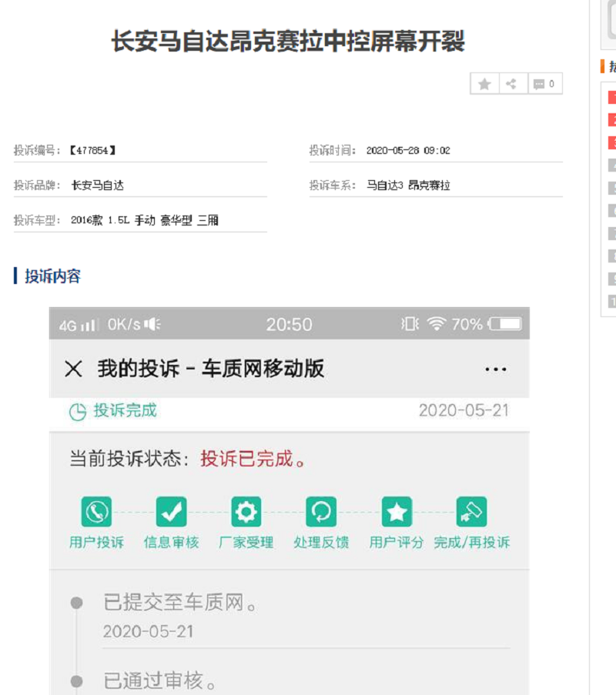The height and width of the screenshot is (695, 616).
Task: Click the timeline dot beside 已通过审核
Action: [77, 681]
